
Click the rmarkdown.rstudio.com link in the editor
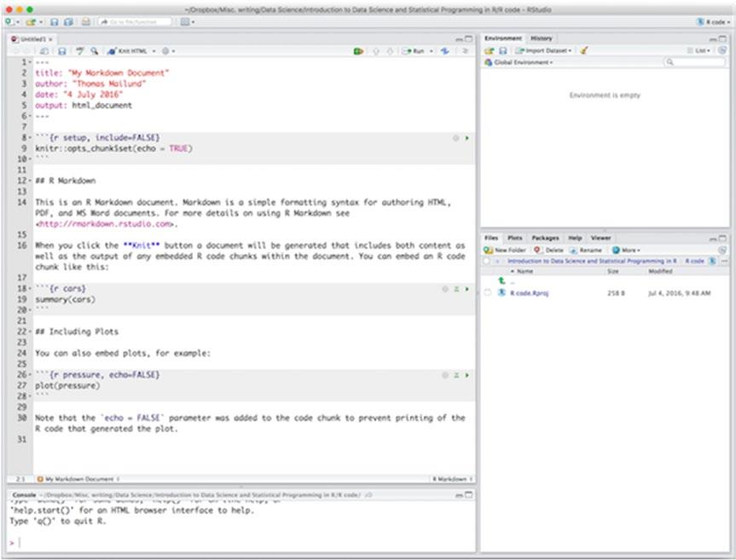105,224
